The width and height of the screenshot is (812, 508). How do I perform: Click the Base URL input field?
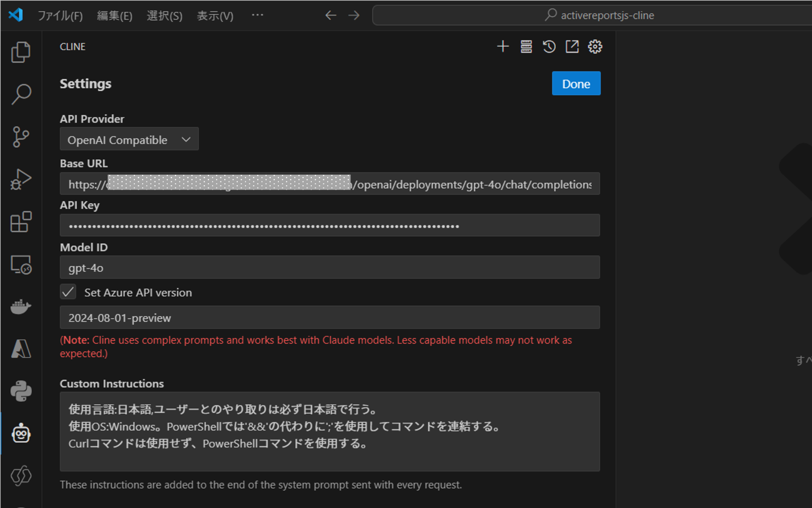pyautogui.click(x=330, y=184)
